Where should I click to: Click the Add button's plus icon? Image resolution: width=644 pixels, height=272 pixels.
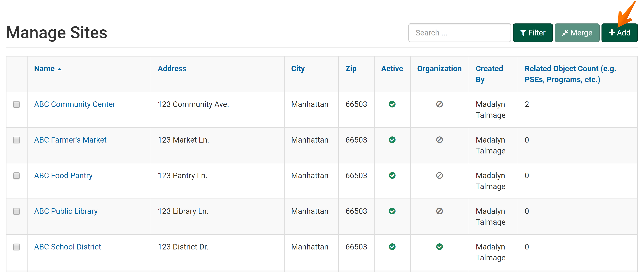tap(612, 32)
